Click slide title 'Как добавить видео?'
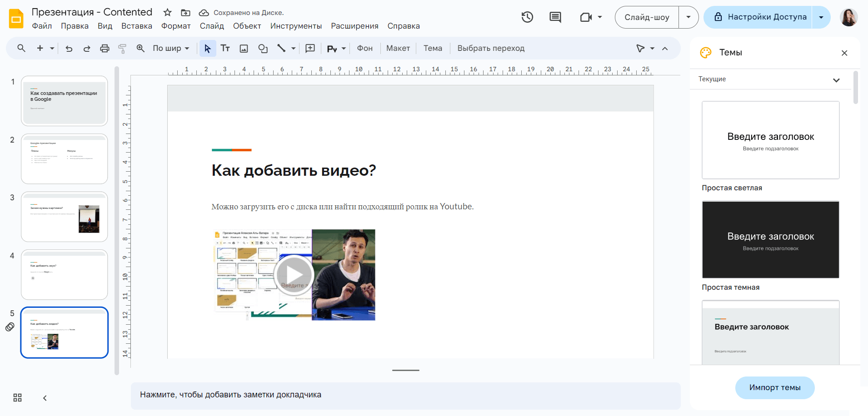 294,170
